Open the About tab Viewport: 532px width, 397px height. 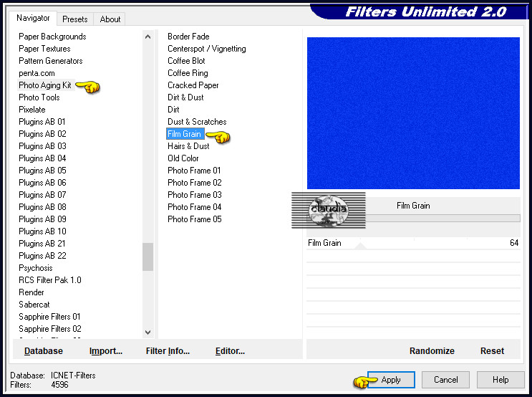pos(110,19)
